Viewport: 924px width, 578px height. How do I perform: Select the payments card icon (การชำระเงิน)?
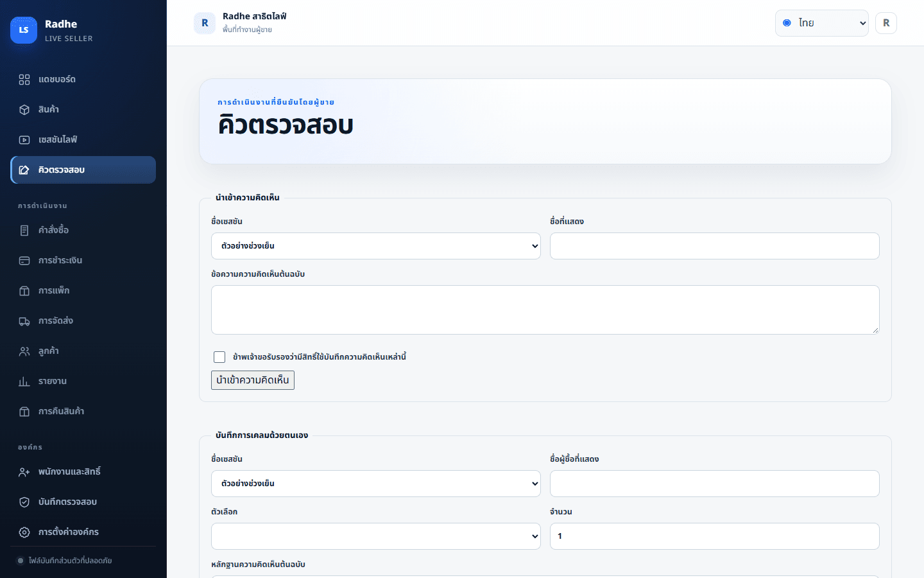coord(24,261)
